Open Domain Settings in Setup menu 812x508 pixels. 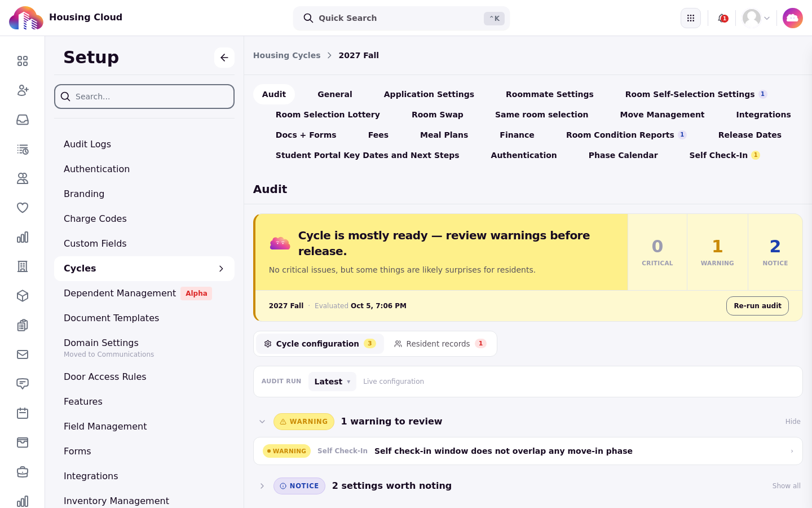(x=144, y=348)
